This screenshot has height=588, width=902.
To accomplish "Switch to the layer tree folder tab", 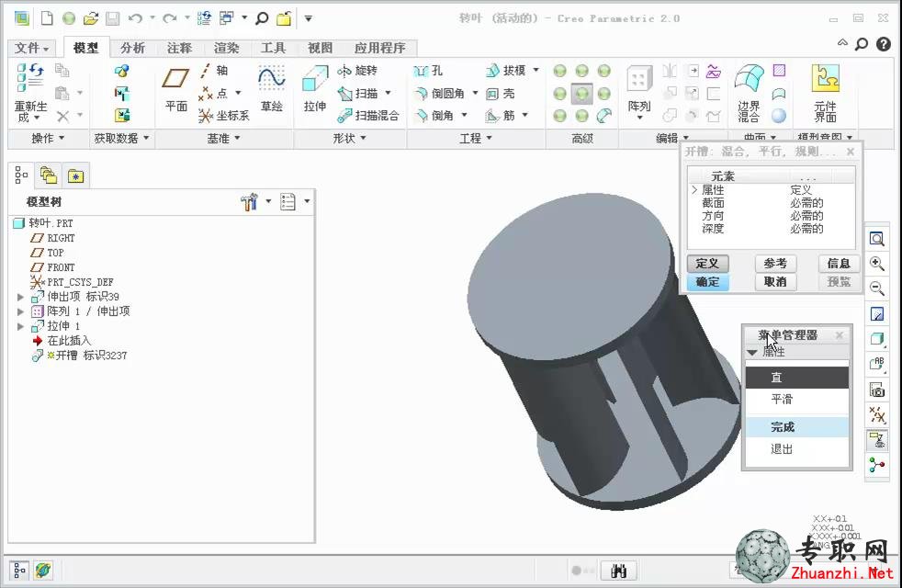I will (x=49, y=175).
